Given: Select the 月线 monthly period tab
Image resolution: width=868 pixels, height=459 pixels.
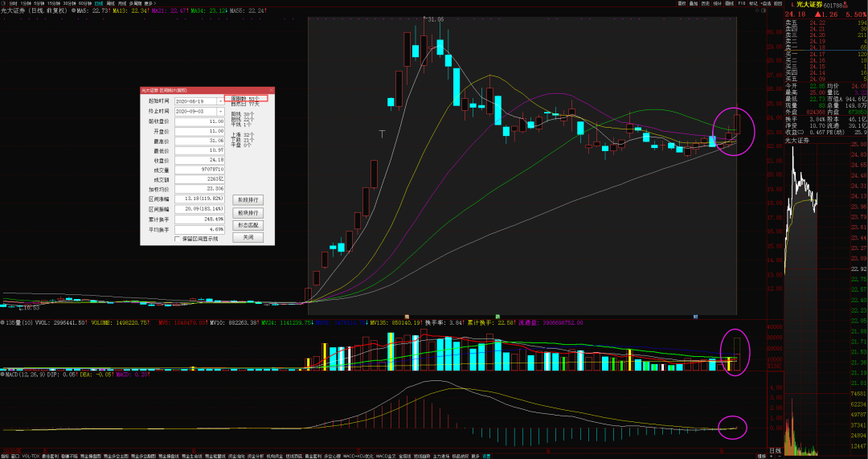Looking at the screenshot, I should [x=122, y=3].
